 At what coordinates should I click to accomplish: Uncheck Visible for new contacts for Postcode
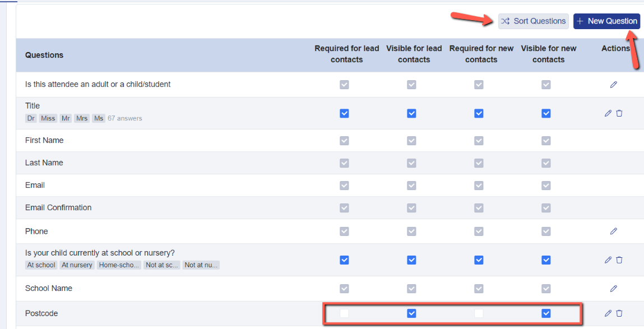point(546,313)
